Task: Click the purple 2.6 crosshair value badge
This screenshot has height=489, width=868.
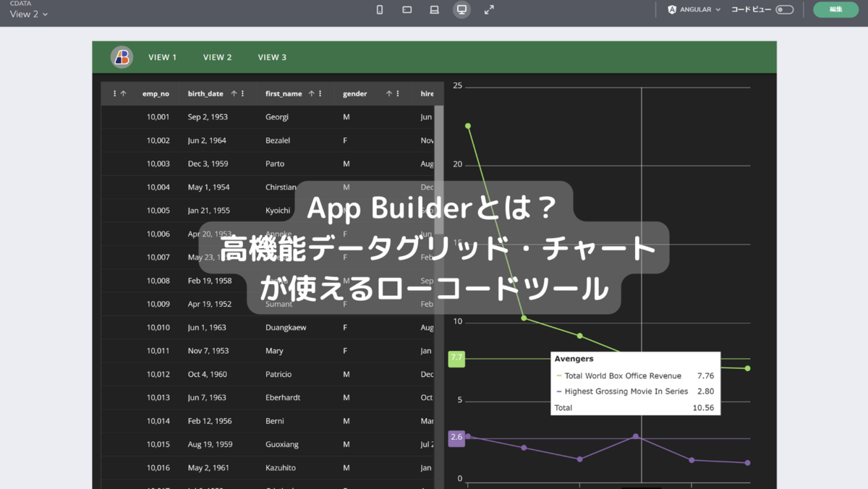Action: click(x=456, y=438)
